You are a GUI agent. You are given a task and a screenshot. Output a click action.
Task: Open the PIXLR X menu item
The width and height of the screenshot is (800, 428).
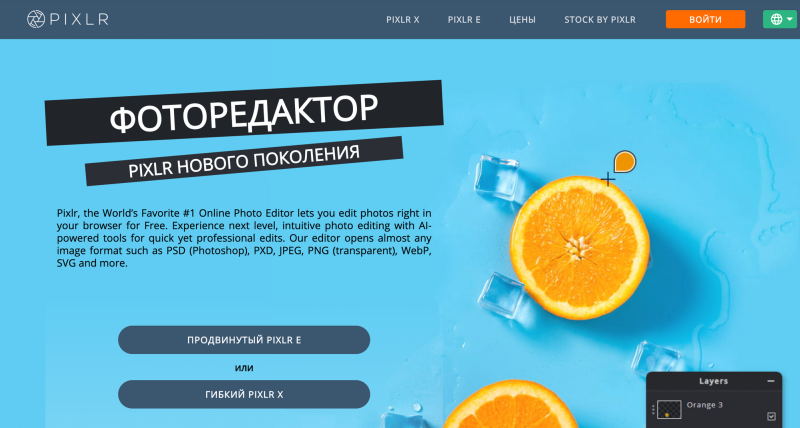tap(403, 20)
